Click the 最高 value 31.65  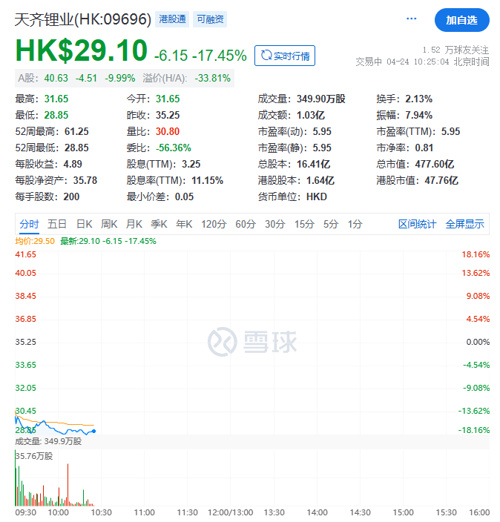pyautogui.click(x=56, y=99)
